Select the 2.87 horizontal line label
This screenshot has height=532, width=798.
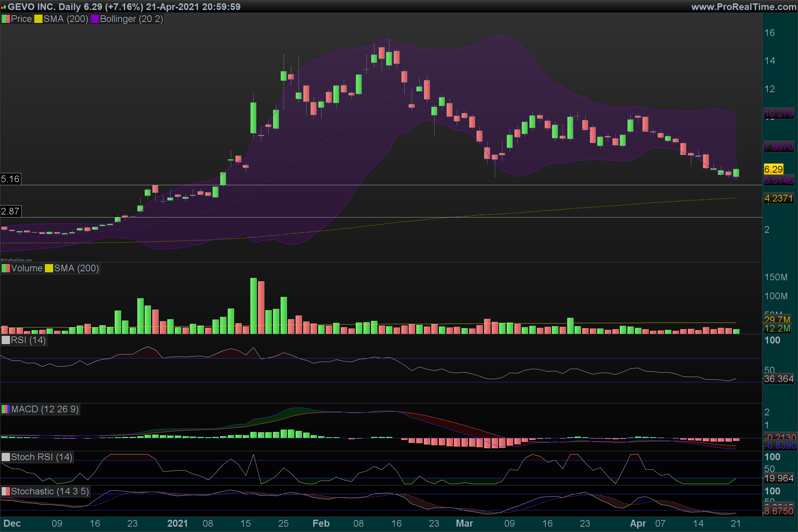(10, 211)
